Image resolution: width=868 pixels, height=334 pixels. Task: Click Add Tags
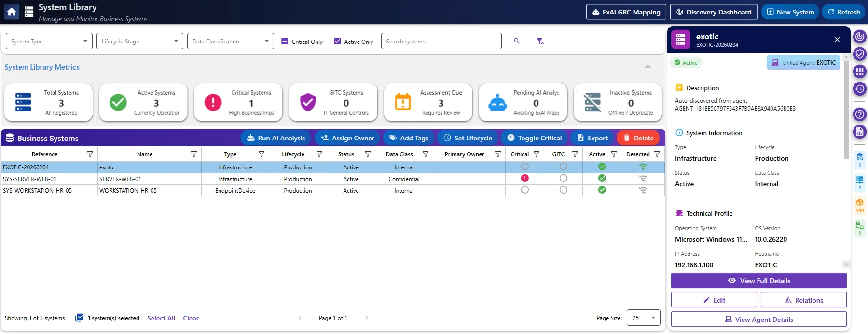[409, 138]
